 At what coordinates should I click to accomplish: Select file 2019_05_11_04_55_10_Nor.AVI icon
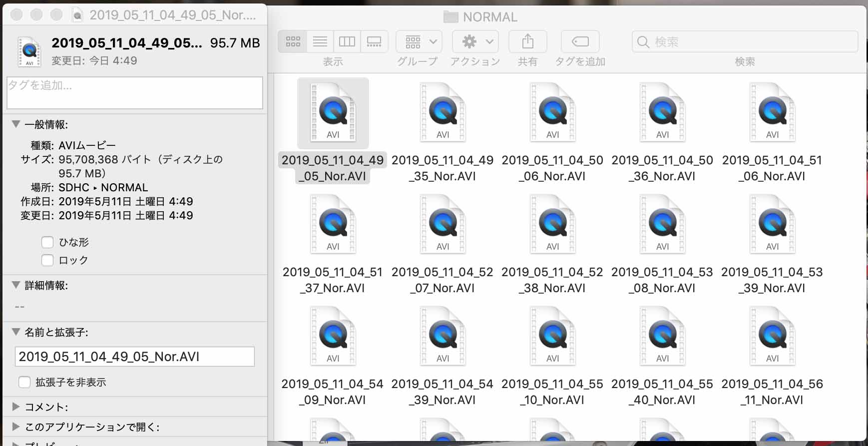[x=553, y=337]
